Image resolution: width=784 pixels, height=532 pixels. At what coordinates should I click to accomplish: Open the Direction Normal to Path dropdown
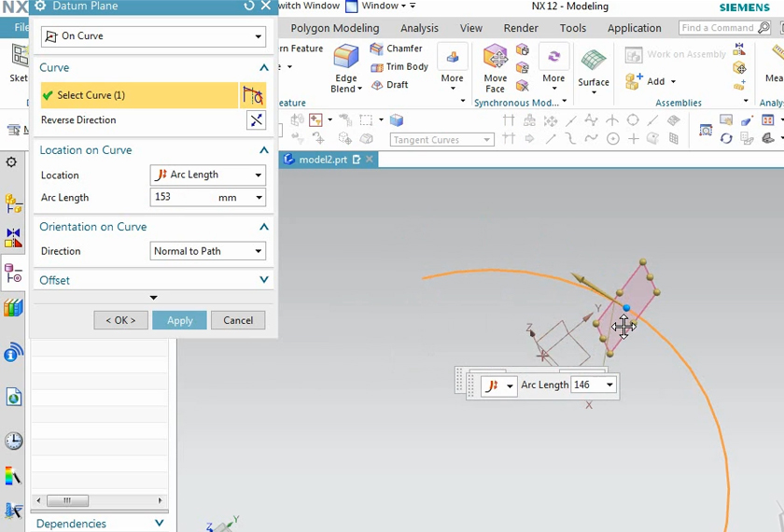pyautogui.click(x=207, y=251)
